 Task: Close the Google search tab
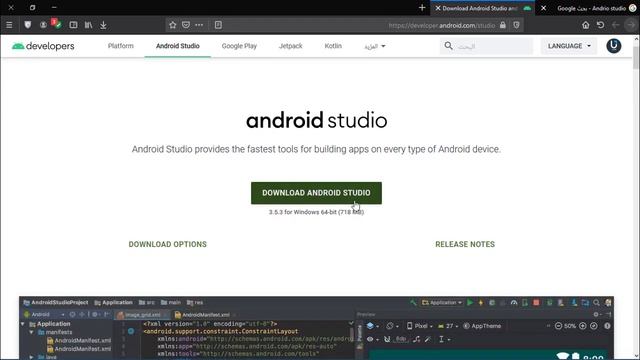coord(543,8)
